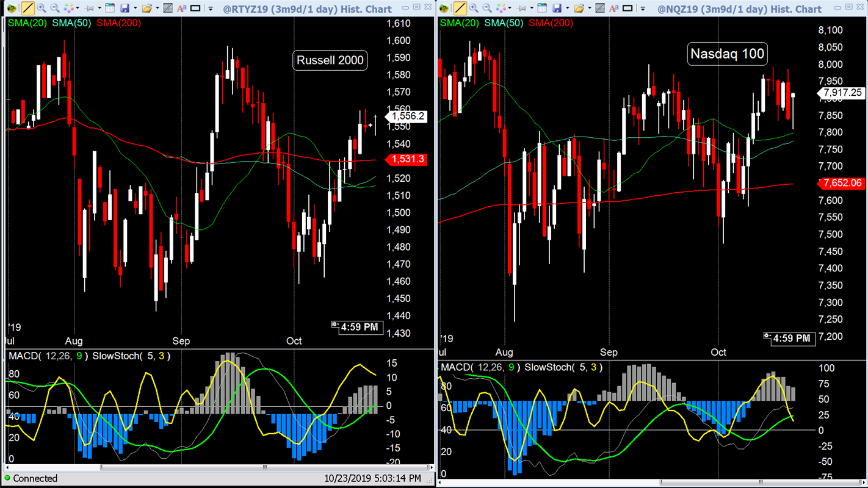Click the rectangle frame icon in NQZ19 toolbar
Image resolution: width=868 pixels, height=488 pixels.
click(627, 9)
